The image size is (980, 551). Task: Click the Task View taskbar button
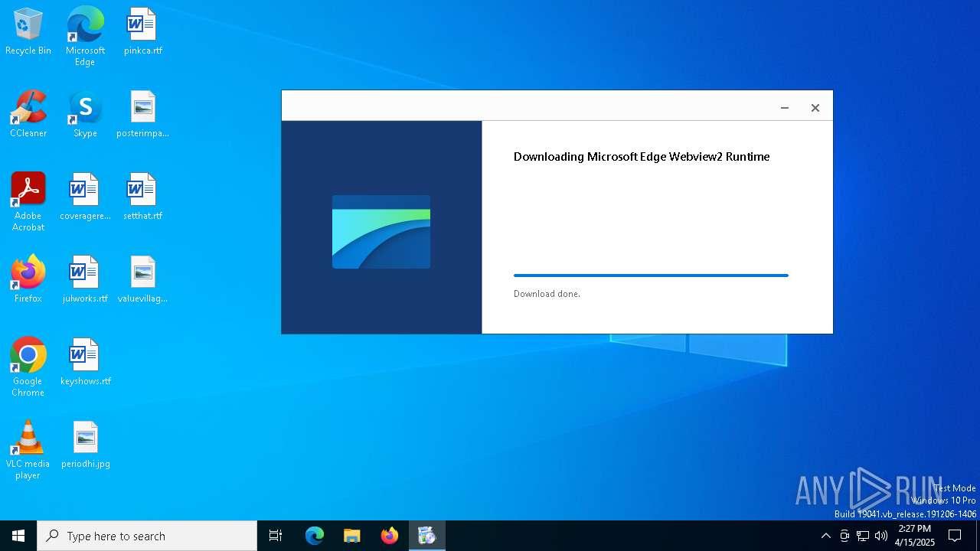[x=276, y=536]
